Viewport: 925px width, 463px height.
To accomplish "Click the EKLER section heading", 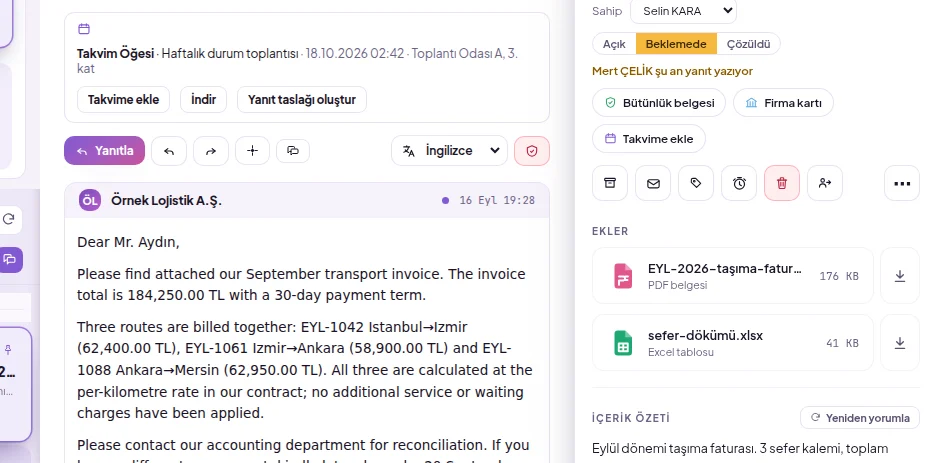I will click(610, 231).
